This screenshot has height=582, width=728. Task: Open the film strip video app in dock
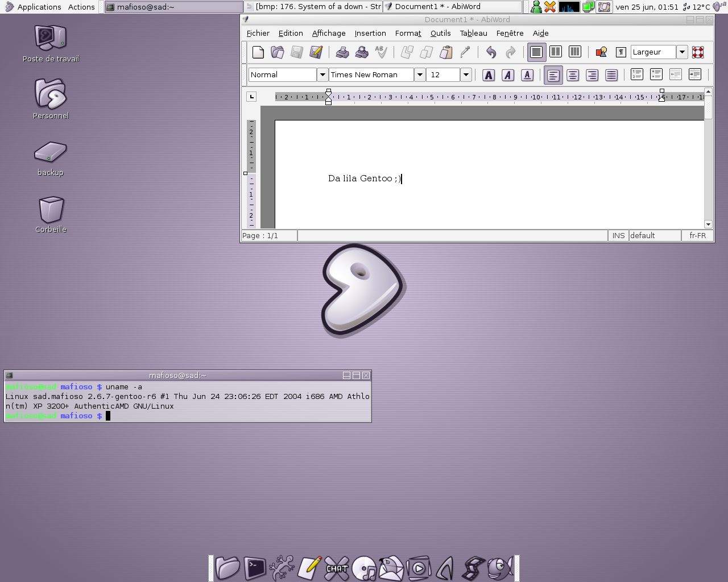pos(473,568)
